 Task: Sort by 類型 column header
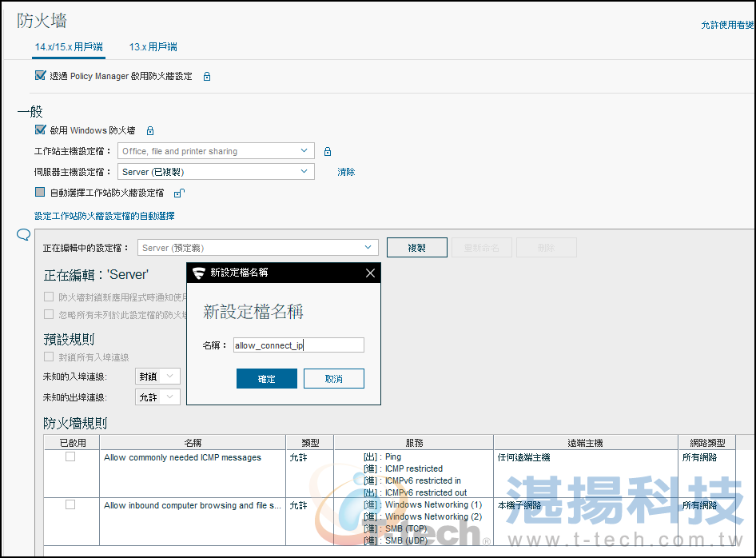coord(310,442)
